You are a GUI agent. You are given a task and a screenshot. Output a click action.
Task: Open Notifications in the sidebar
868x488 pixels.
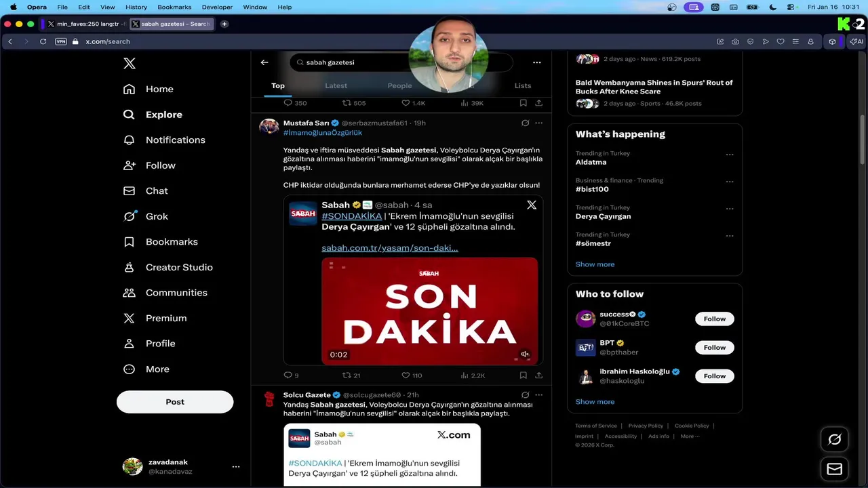point(164,140)
